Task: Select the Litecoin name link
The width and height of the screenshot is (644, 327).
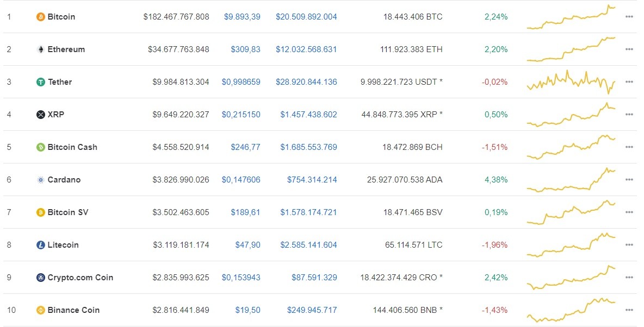Action: click(x=62, y=244)
